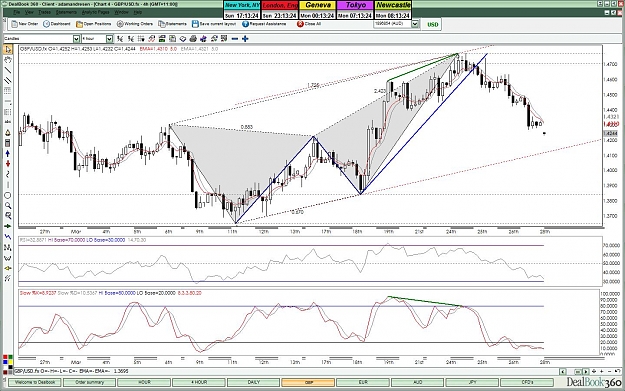
Task: Switch to the JPY tab
Action: [x=472, y=382]
